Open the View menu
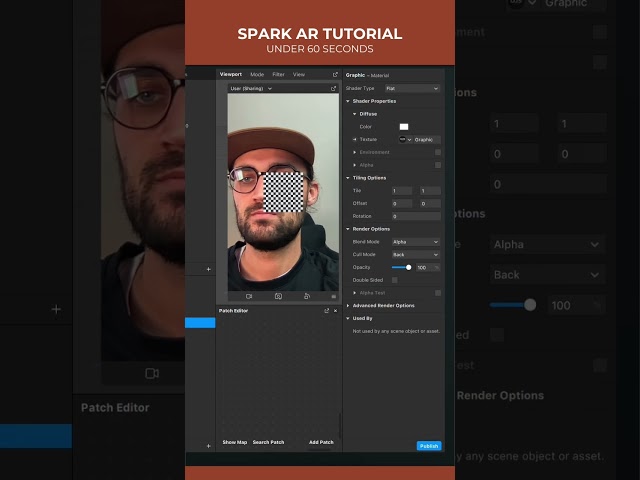The image size is (640, 480). [x=299, y=74]
